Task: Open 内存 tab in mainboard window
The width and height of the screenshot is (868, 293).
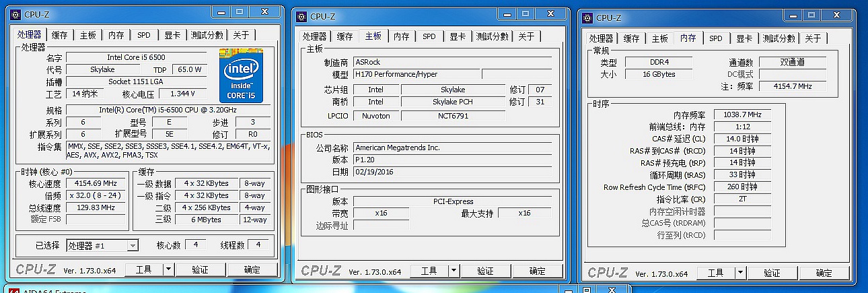Action: pos(401,36)
